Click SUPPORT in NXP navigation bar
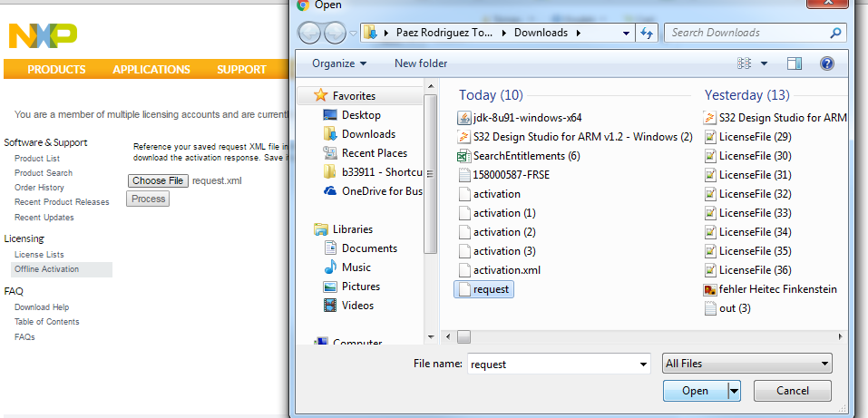Viewport: 868px width, 418px height. click(x=241, y=70)
